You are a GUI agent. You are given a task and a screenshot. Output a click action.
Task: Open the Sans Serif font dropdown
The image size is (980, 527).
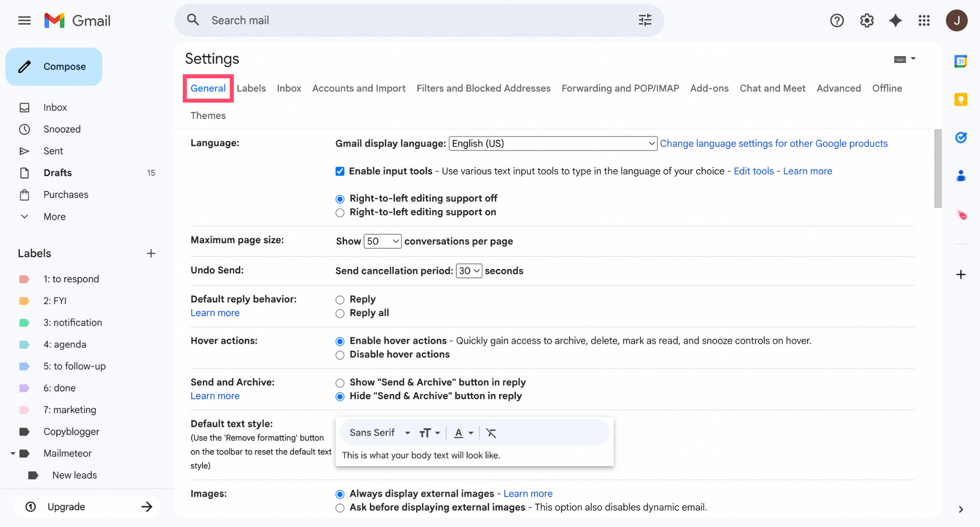click(x=379, y=433)
